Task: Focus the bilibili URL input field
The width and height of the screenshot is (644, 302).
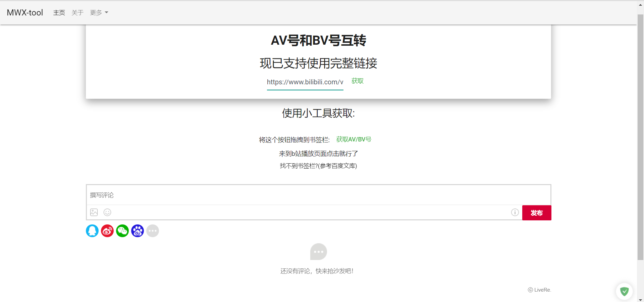Action: 305,82
